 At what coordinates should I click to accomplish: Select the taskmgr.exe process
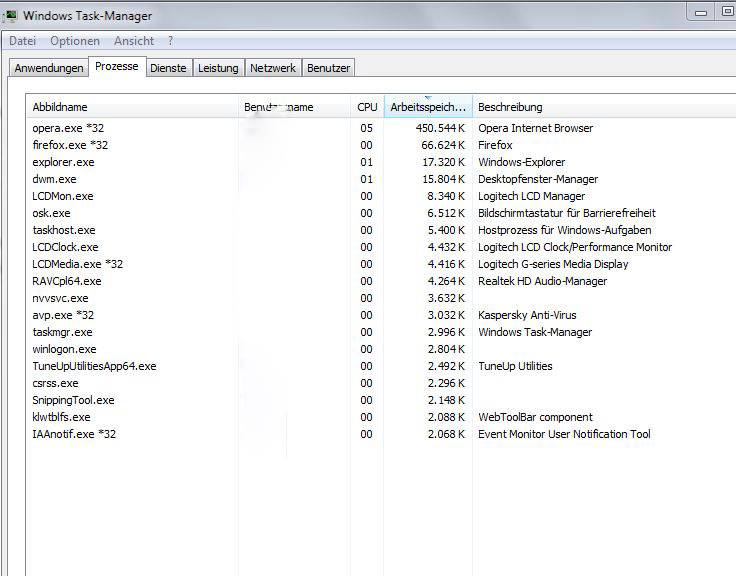tap(62, 332)
